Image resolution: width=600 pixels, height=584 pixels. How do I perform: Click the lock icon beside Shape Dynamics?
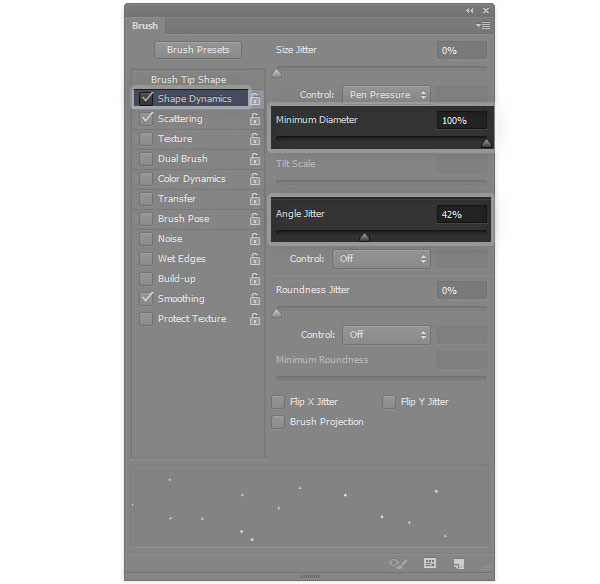[255, 99]
